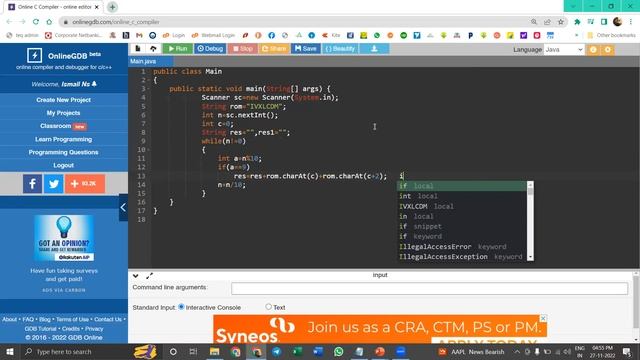Select 'if local' autocomplete suggestion
The image size is (640, 360).
coord(462,186)
